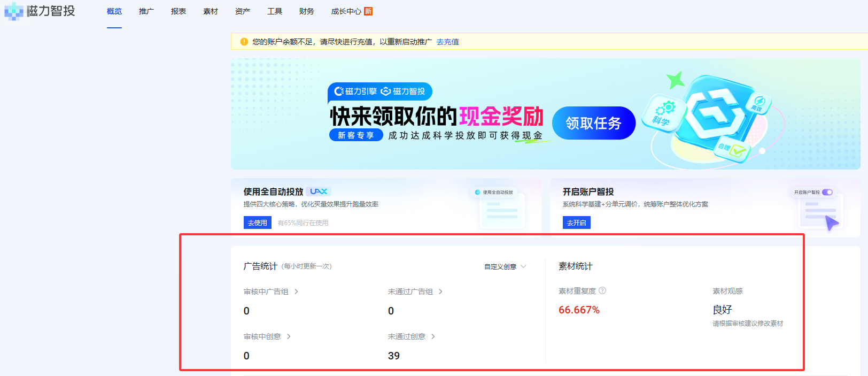Select the 工具 tab

[275, 11]
